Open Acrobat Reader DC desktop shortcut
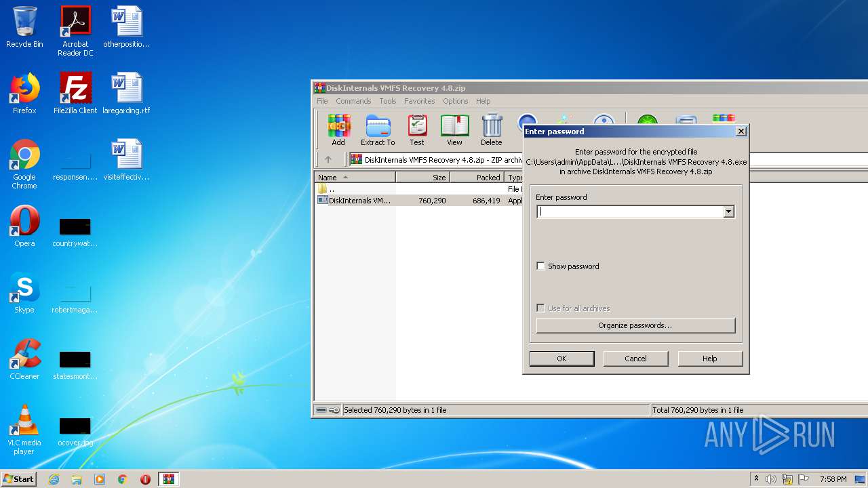 coord(75,31)
